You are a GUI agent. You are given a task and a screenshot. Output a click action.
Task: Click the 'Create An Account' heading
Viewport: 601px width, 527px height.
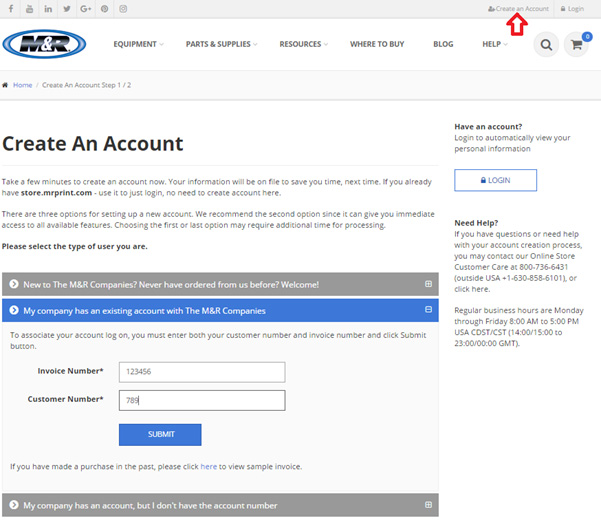pyautogui.click(x=93, y=144)
